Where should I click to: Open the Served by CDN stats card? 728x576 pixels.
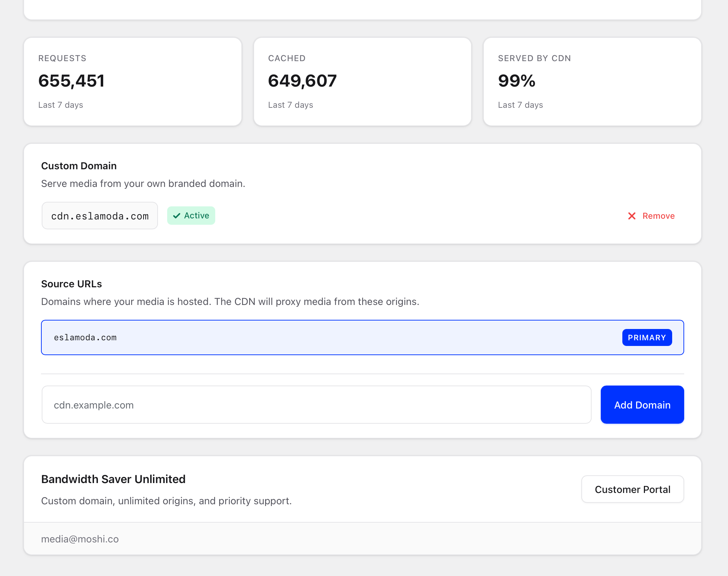[592, 82]
